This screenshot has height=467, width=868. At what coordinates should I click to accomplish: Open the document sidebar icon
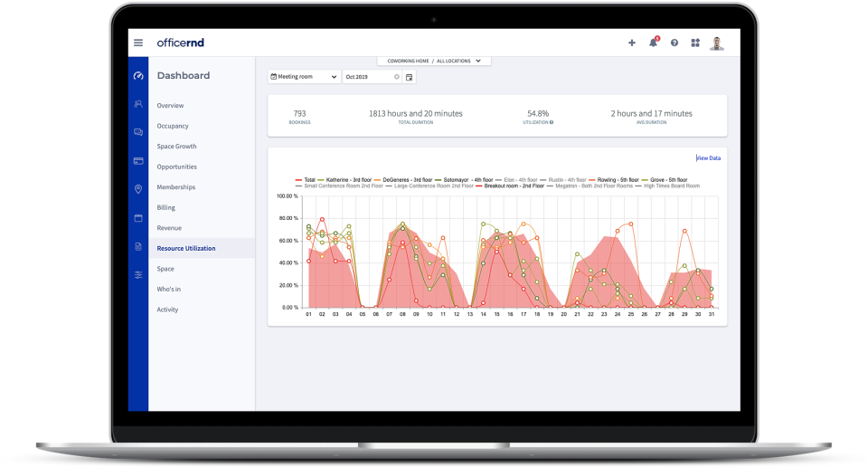point(138,246)
